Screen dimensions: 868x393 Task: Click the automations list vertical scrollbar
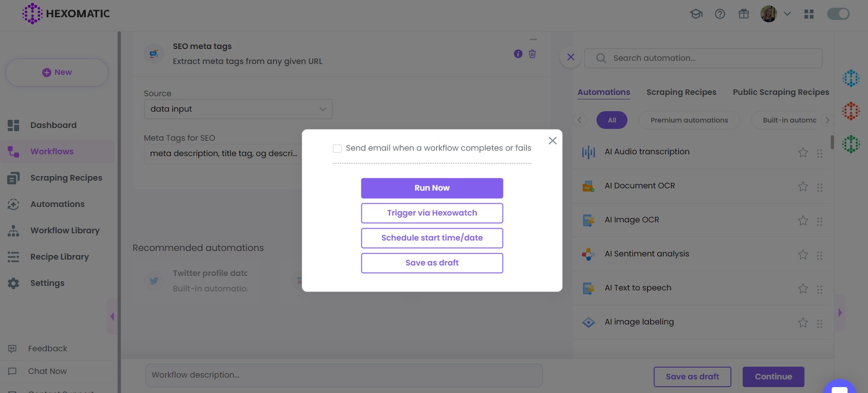[x=832, y=142]
